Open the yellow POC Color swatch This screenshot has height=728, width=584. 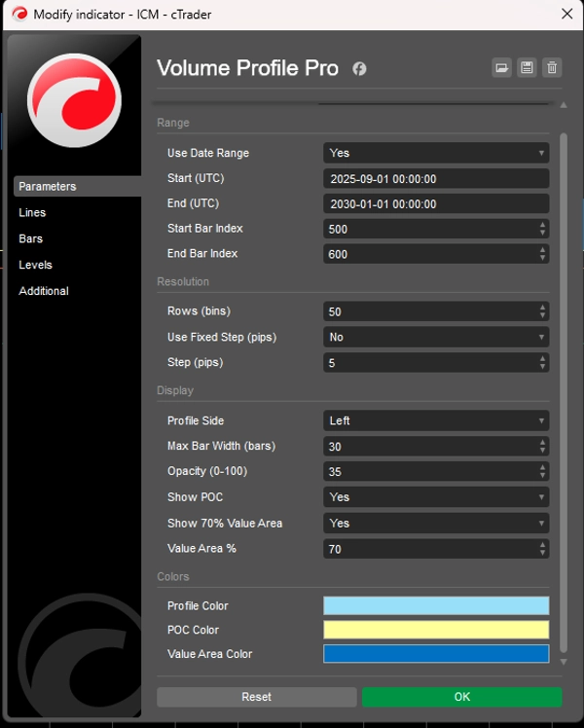[436, 630]
